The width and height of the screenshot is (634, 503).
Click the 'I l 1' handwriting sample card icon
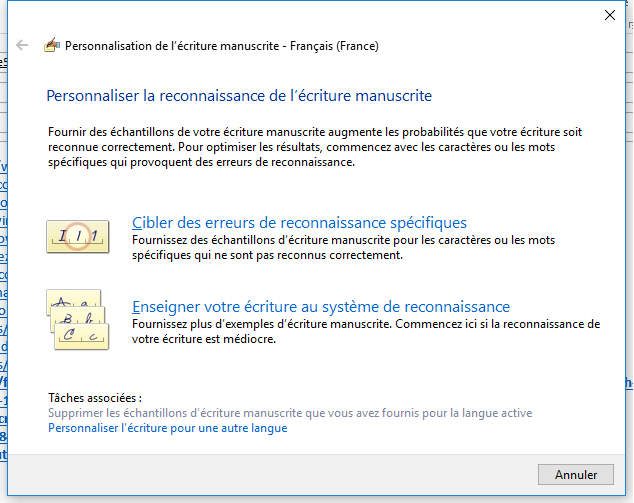pos(78,237)
